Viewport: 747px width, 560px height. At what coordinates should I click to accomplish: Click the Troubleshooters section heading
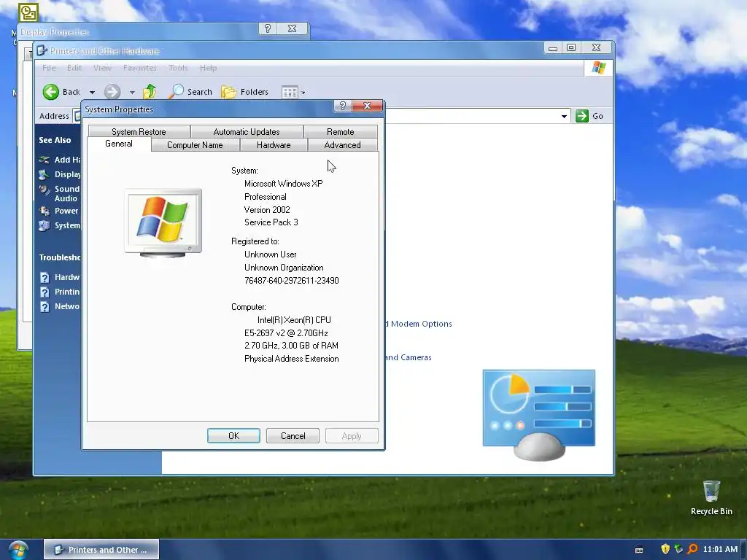click(60, 257)
